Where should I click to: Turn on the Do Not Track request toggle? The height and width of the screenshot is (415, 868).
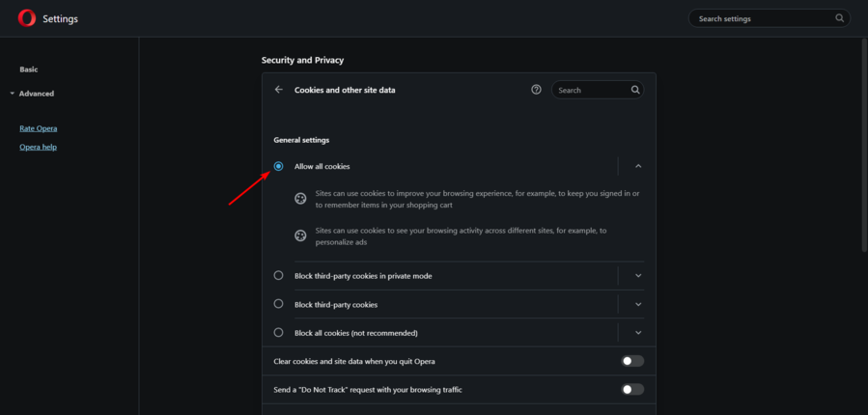[632, 390]
